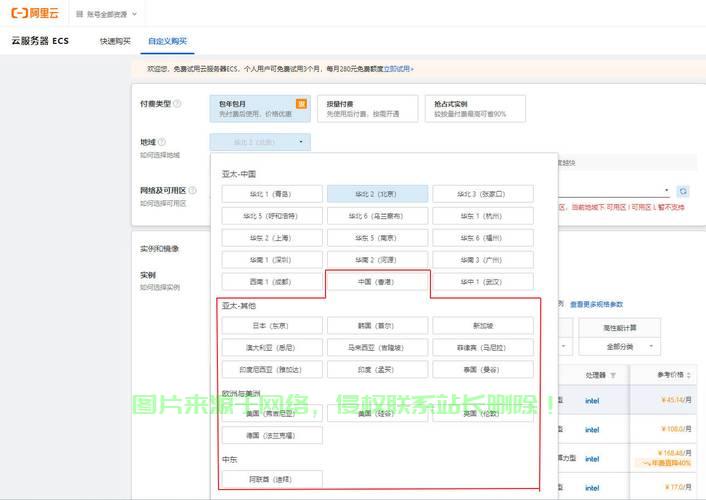Choose region 华北1（青岛）
Screen dimensions: 706x500
click(x=272, y=194)
